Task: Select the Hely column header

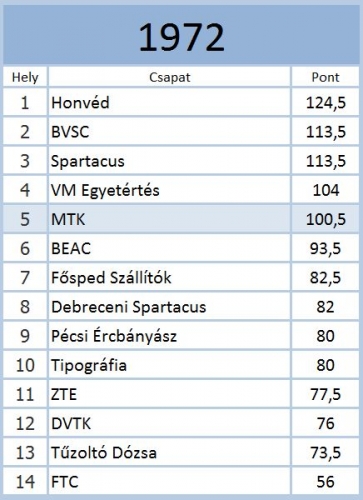Action: point(25,77)
